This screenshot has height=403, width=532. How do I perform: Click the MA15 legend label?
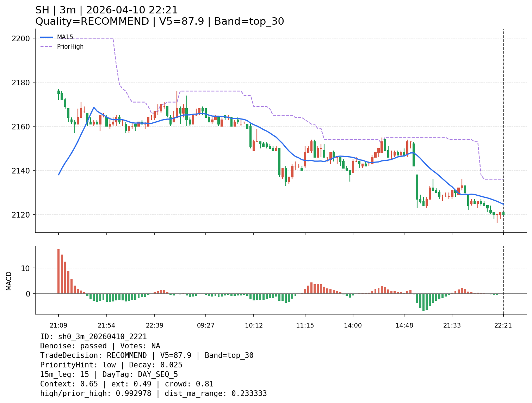[65, 37]
